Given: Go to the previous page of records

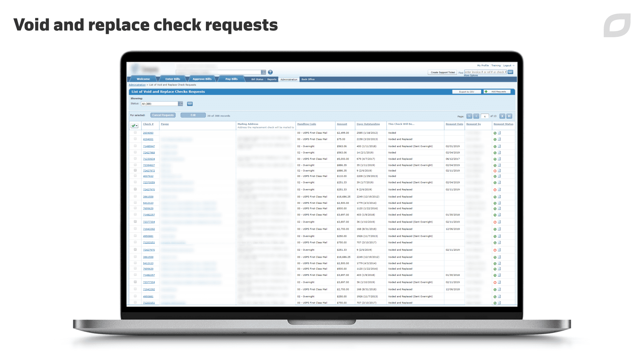Looking at the screenshot, I should tap(476, 116).
